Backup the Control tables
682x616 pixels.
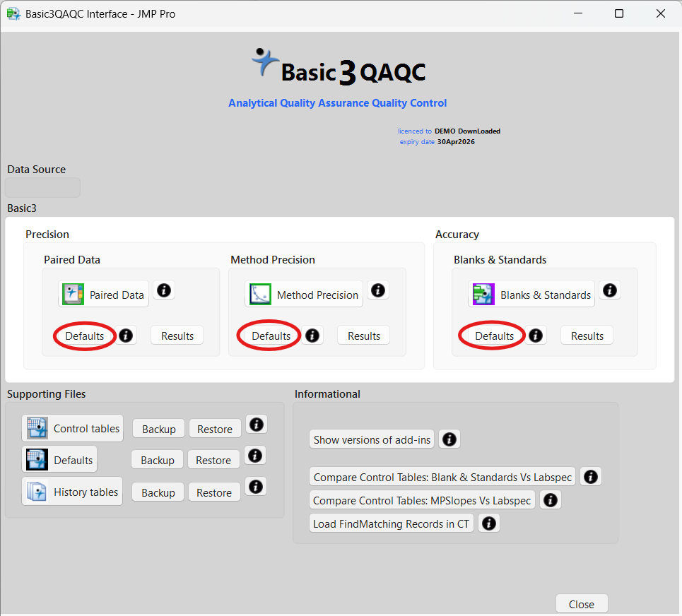[158, 428]
